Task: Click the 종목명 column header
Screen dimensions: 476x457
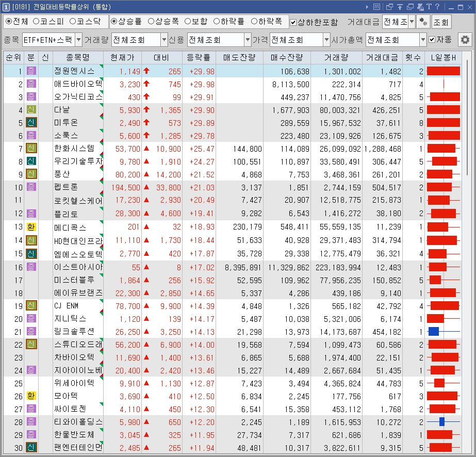Action: click(78, 57)
